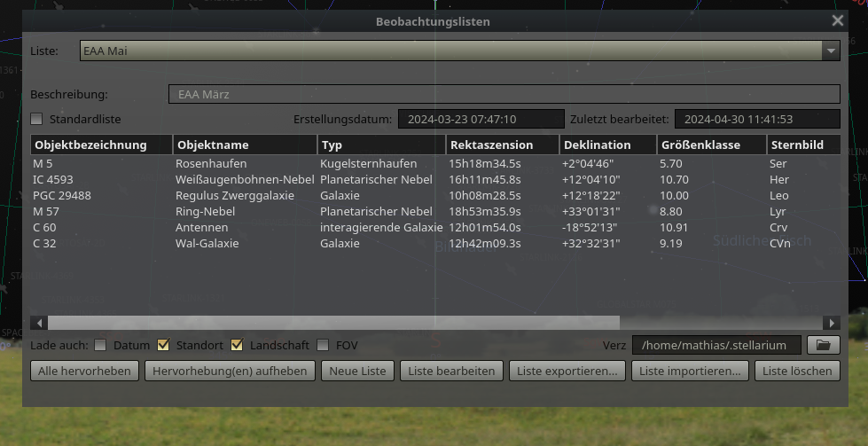
Task: Click the Alle hervorheben button
Action: [85, 371]
